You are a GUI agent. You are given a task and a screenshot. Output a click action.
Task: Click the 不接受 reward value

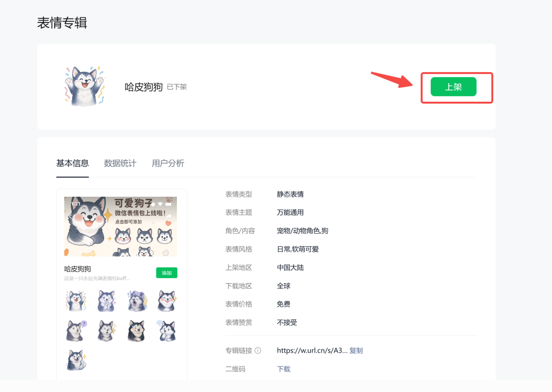287,322
